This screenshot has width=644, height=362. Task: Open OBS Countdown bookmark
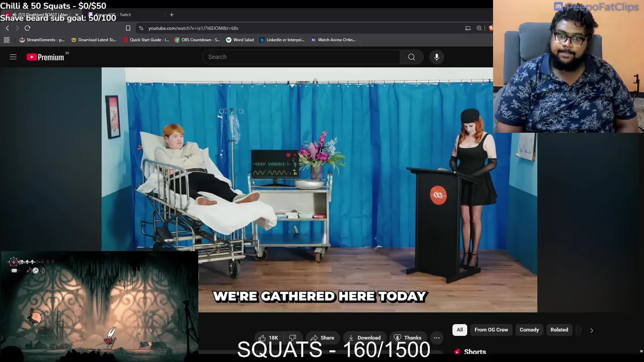(x=197, y=40)
